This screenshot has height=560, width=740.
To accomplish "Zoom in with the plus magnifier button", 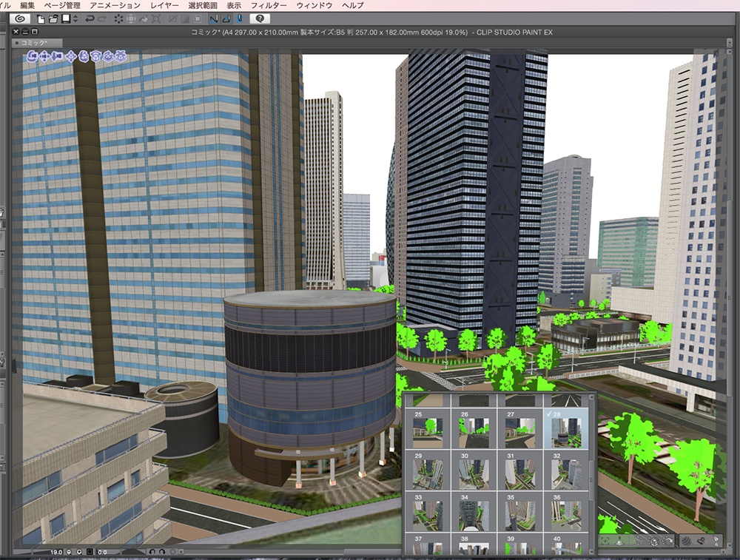I will point(79,552).
